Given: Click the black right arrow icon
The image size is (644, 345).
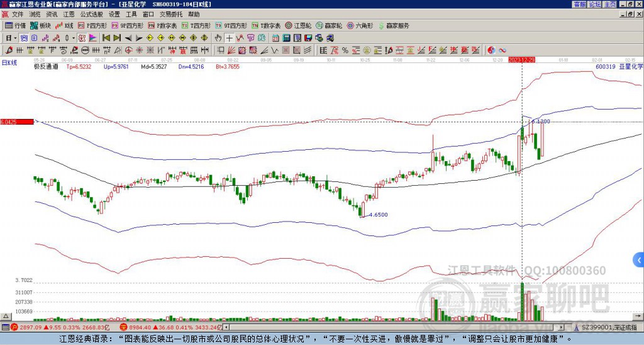Looking at the screenshot, I should (139, 38).
